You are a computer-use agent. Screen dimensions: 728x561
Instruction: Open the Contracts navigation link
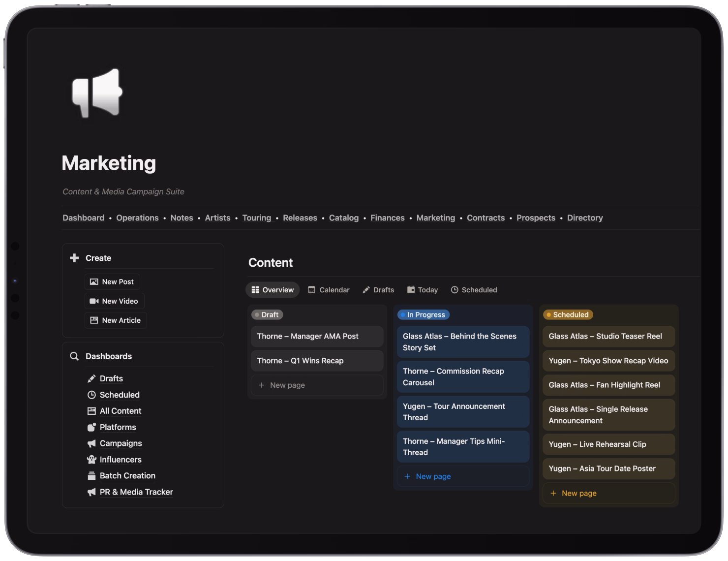click(x=485, y=218)
